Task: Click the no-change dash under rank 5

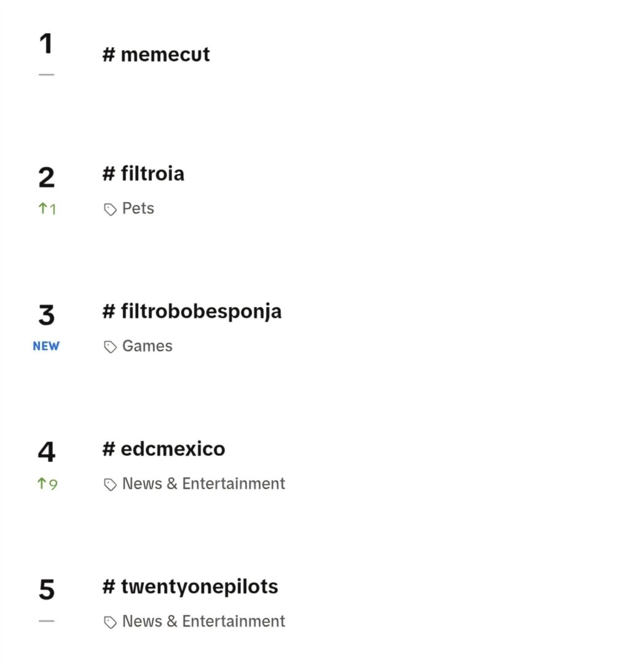Action: pyautogui.click(x=46, y=620)
